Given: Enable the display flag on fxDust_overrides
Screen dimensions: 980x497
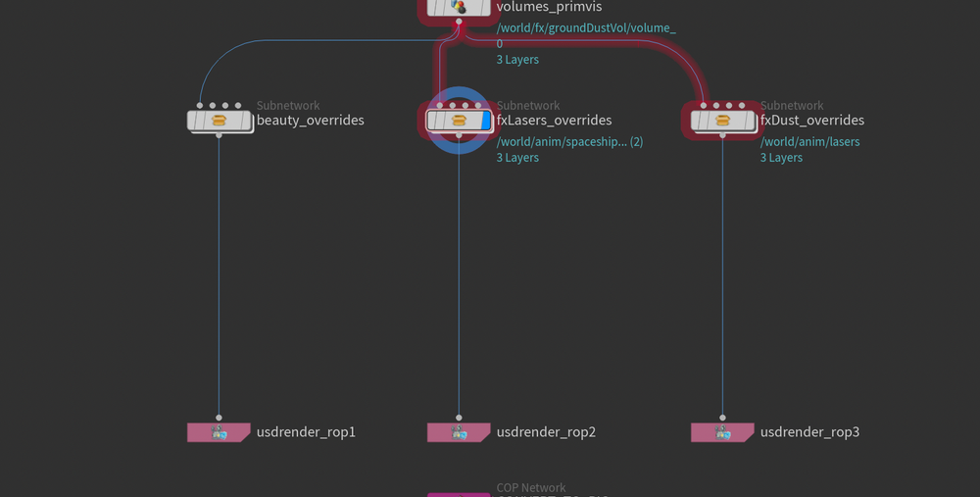Looking at the screenshot, I should (x=751, y=121).
